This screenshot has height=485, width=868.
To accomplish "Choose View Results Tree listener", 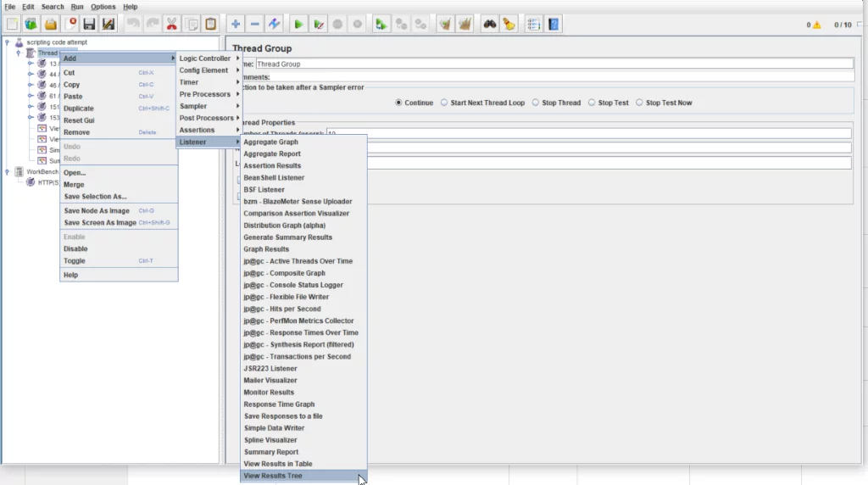I will [x=303, y=476].
